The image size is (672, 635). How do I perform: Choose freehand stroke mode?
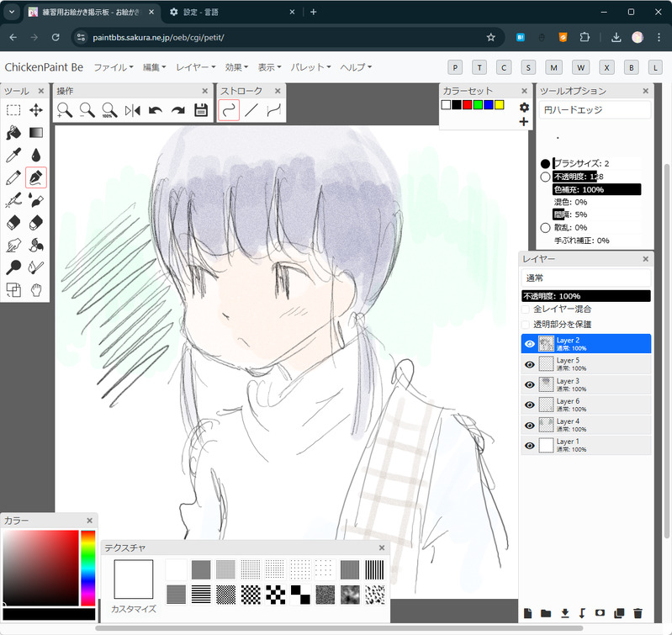click(x=229, y=110)
